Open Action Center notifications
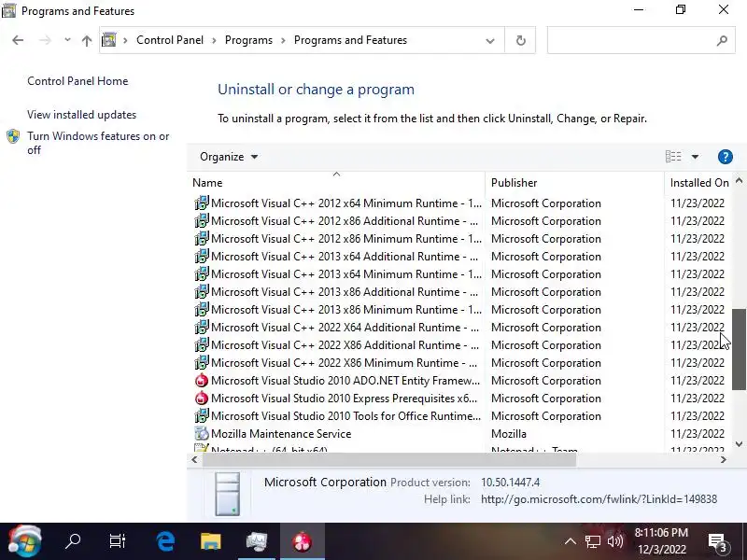 (x=717, y=541)
